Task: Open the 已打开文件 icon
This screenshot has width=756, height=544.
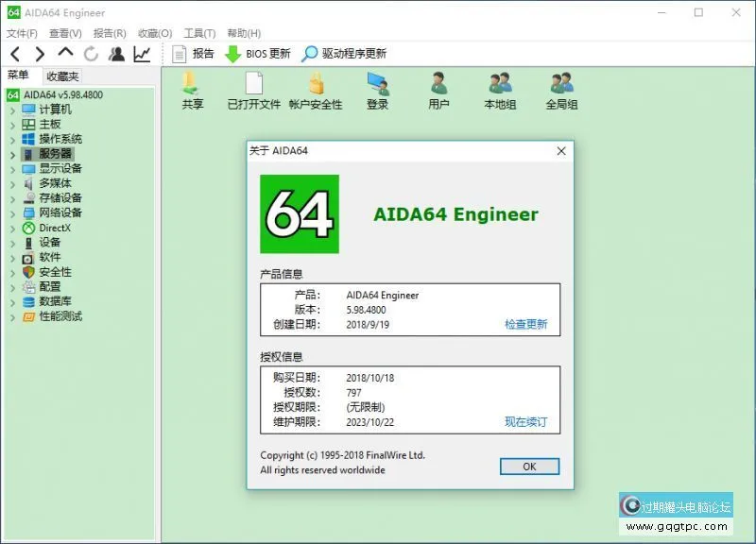Action: click(253, 91)
